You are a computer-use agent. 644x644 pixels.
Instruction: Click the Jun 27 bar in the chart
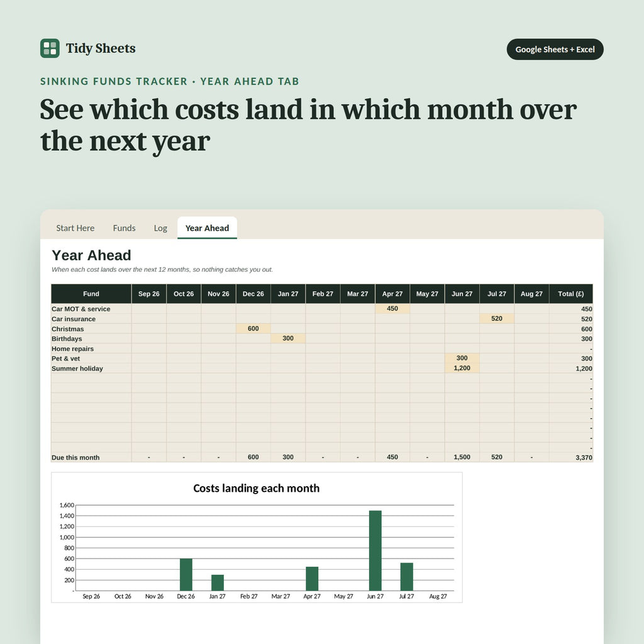(x=375, y=551)
